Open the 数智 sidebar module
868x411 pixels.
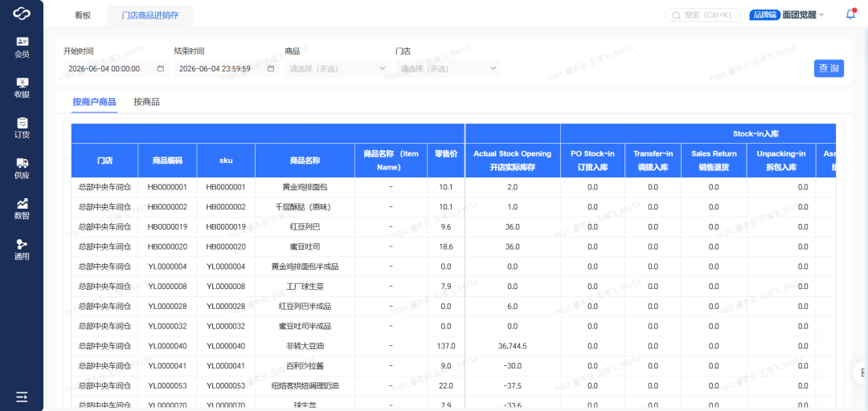pos(22,209)
